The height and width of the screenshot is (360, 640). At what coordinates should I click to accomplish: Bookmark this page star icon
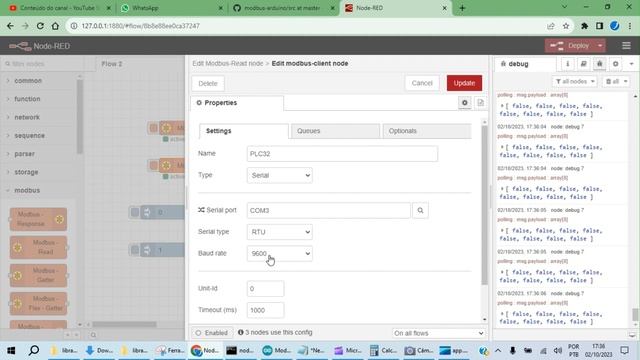(566, 26)
